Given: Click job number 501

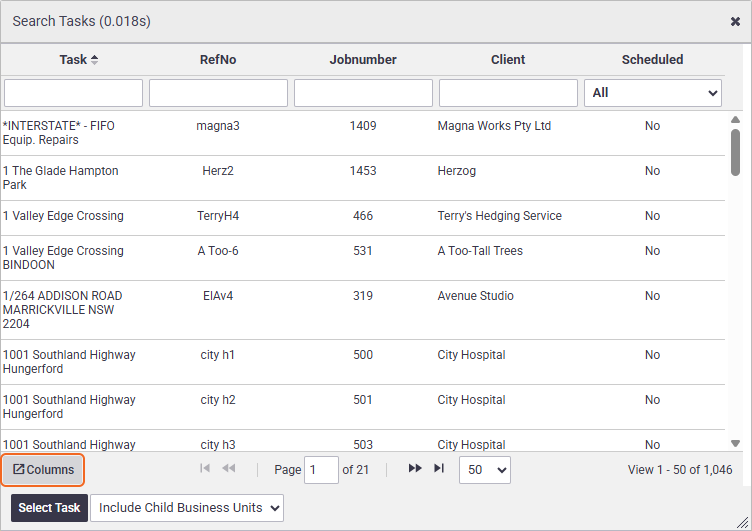Looking at the screenshot, I should pyautogui.click(x=363, y=400).
